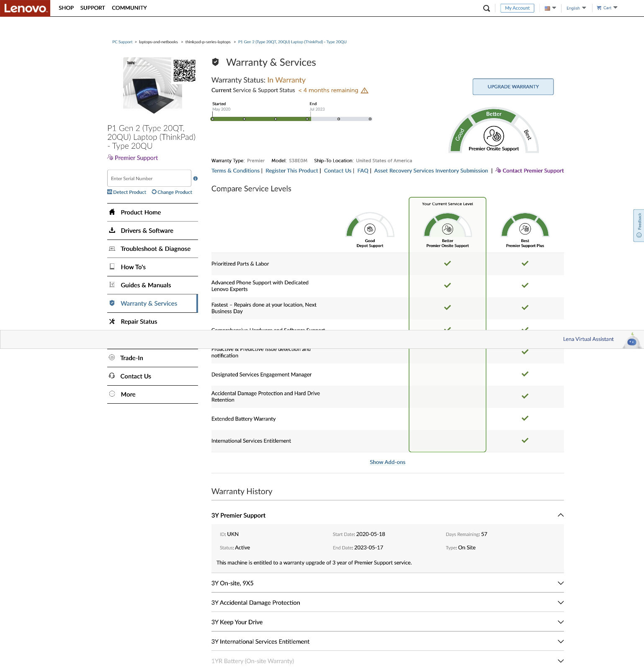Image resolution: width=644 pixels, height=670 pixels.
Task: Select Warranty & Services in sidebar
Action: pyautogui.click(x=152, y=304)
